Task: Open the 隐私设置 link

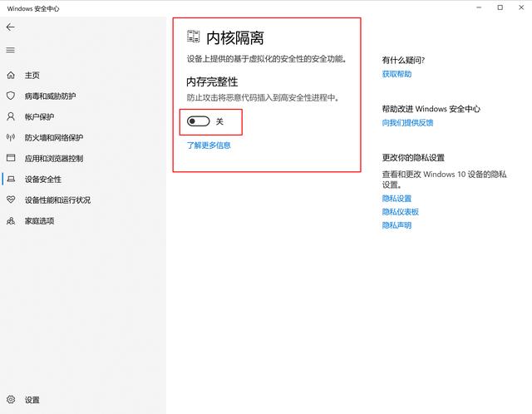Action: pyautogui.click(x=397, y=199)
